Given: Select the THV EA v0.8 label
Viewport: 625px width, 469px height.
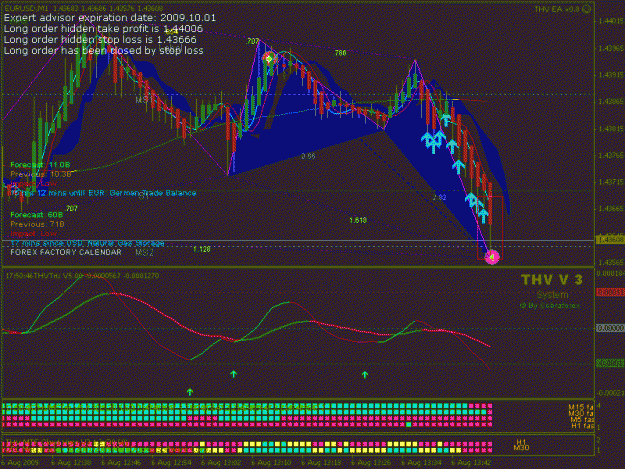Looking at the screenshot, I should [x=556, y=9].
